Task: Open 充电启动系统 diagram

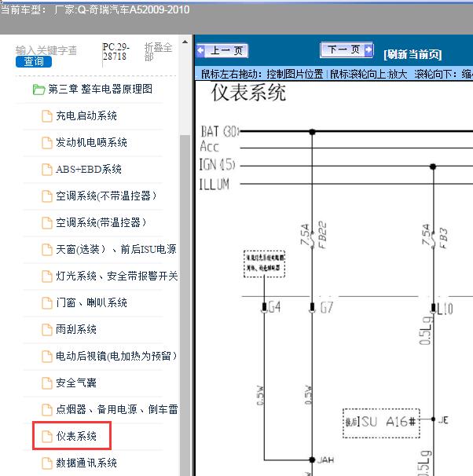Action: point(86,116)
